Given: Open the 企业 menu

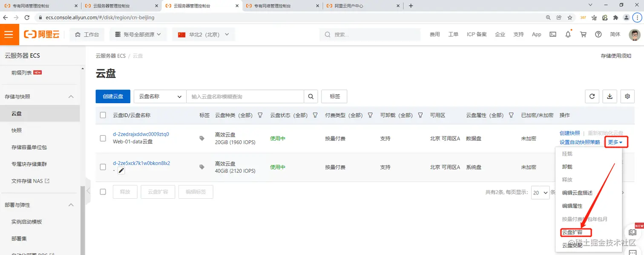Looking at the screenshot, I should 500,35.
